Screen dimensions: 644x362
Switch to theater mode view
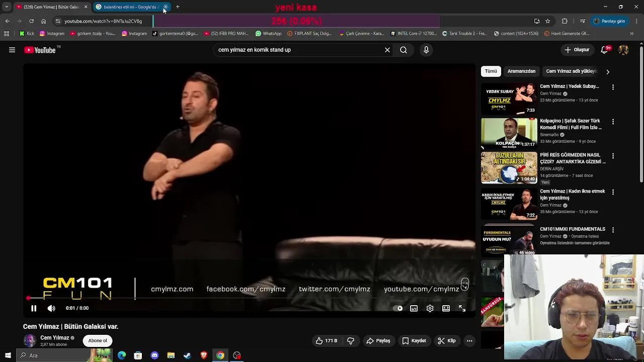[446, 308]
